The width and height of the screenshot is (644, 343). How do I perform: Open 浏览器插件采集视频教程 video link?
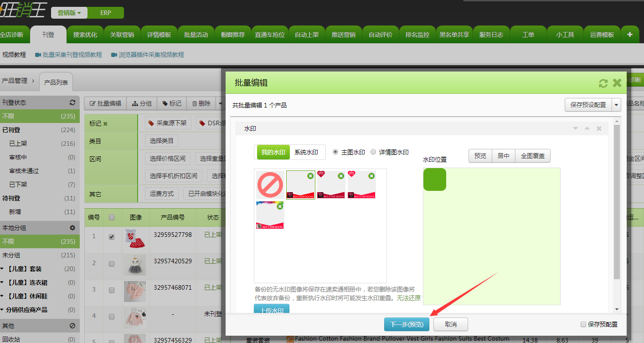(x=148, y=55)
